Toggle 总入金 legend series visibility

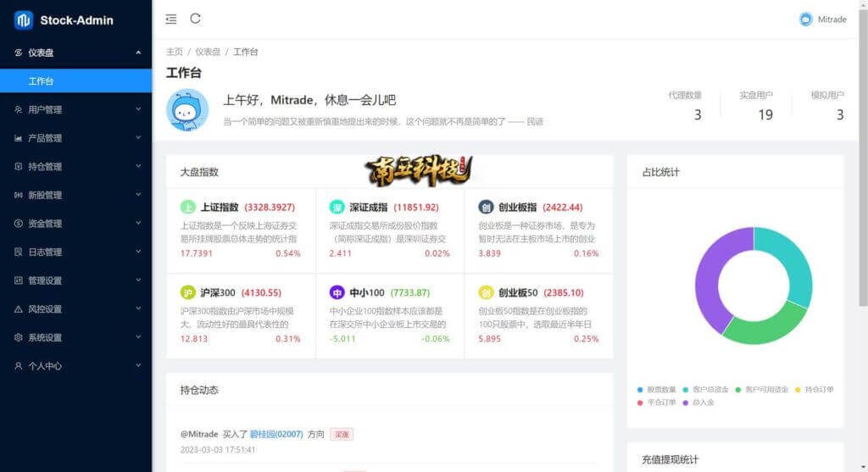tap(698, 402)
